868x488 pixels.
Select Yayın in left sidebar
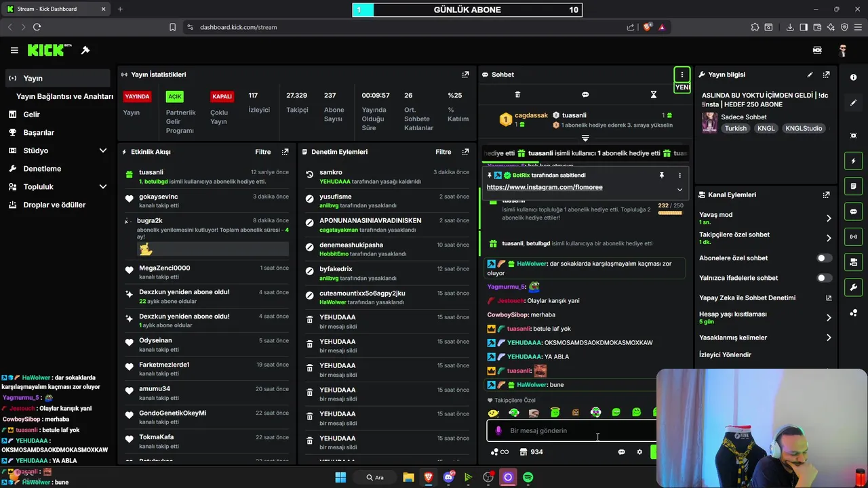58,78
